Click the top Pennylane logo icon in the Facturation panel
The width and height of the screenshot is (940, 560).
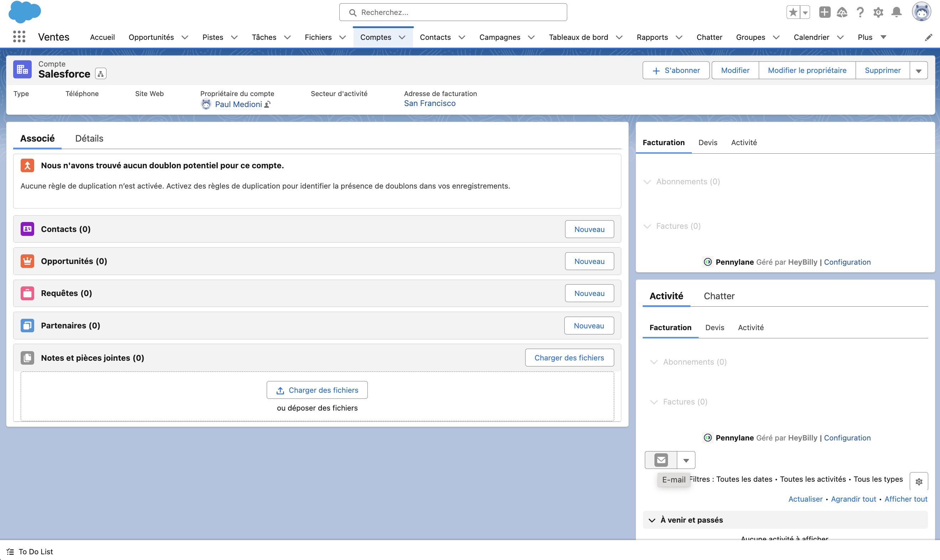[708, 262]
